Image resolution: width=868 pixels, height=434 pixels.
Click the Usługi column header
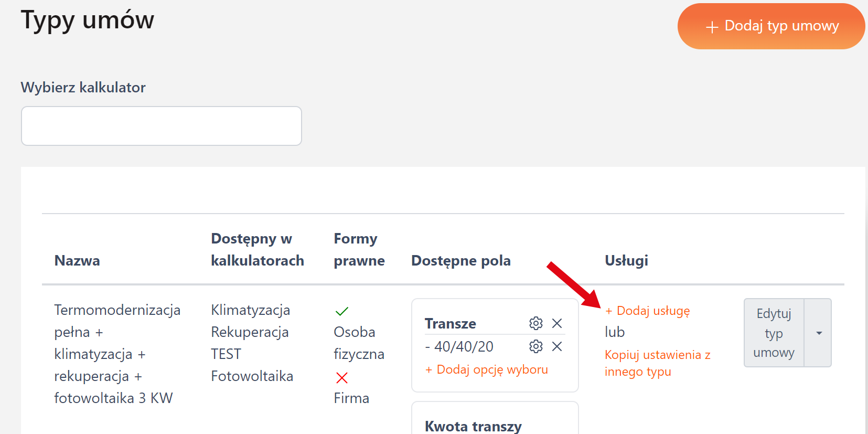(626, 261)
